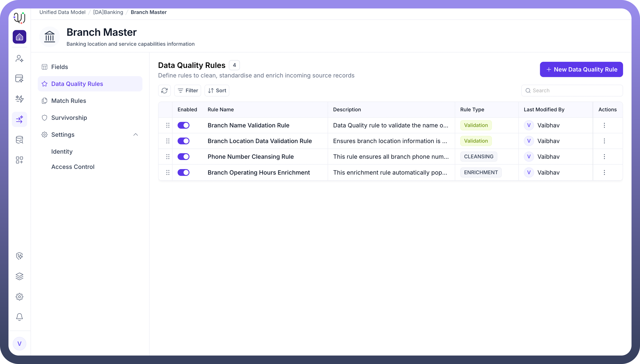Go to [DA]Banking breadcrumb link

pyautogui.click(x=108, y=12)
